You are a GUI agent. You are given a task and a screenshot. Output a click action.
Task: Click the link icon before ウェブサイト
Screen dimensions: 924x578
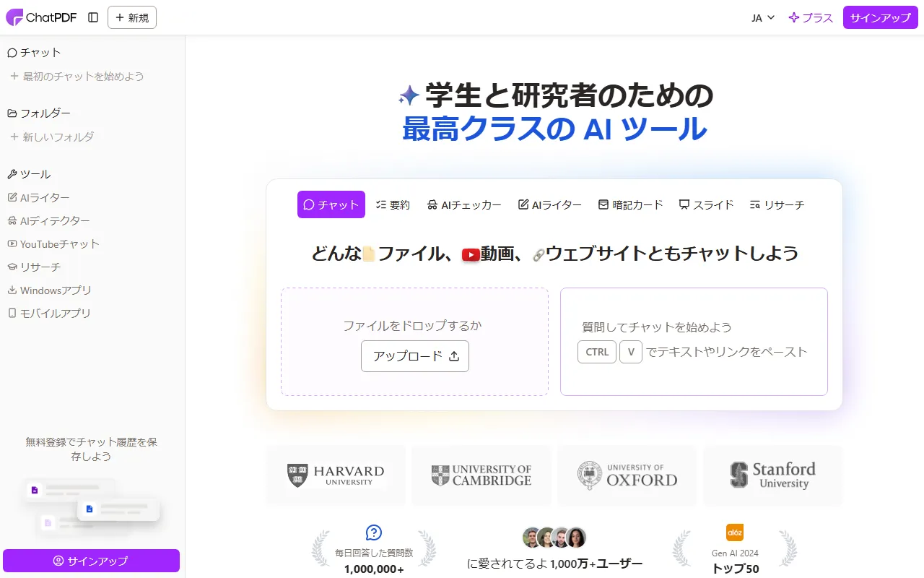[538, 254]
